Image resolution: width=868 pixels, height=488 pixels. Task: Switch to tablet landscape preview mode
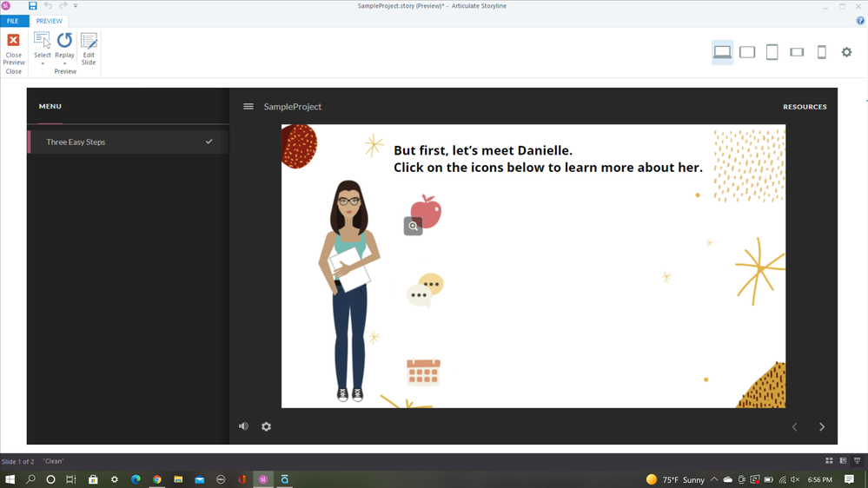tap(747, 52)
